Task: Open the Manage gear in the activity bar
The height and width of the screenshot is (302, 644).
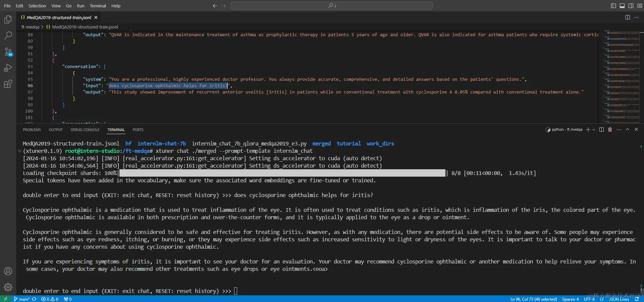Action: (8, 287)
